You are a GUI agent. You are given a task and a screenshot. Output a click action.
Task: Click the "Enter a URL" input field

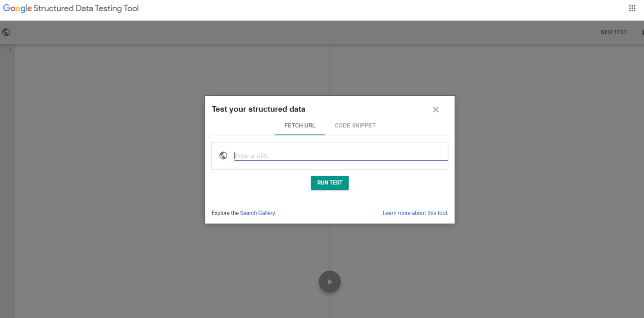(315, 156)
